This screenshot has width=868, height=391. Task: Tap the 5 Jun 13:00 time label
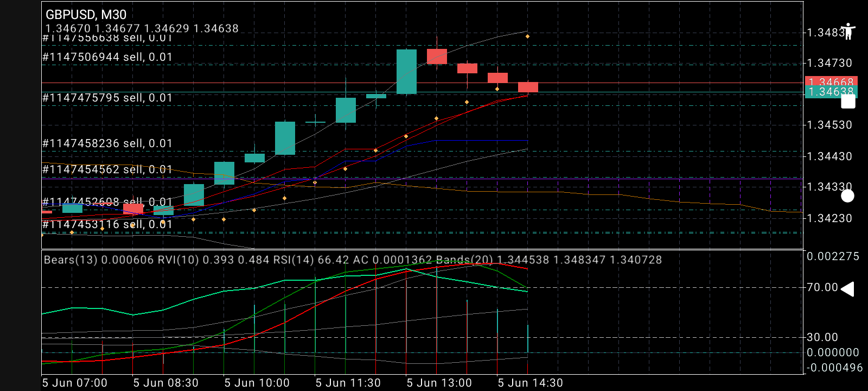(439, 383)
